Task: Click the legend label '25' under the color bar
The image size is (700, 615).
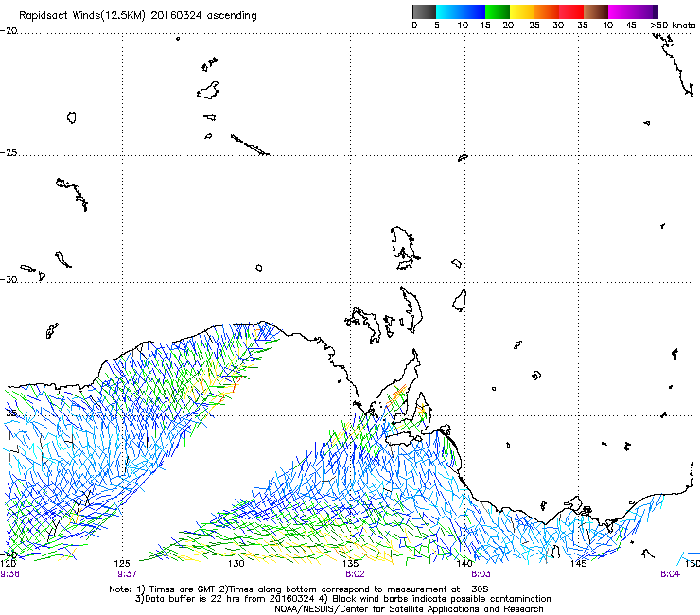Action: coord(534,26)
